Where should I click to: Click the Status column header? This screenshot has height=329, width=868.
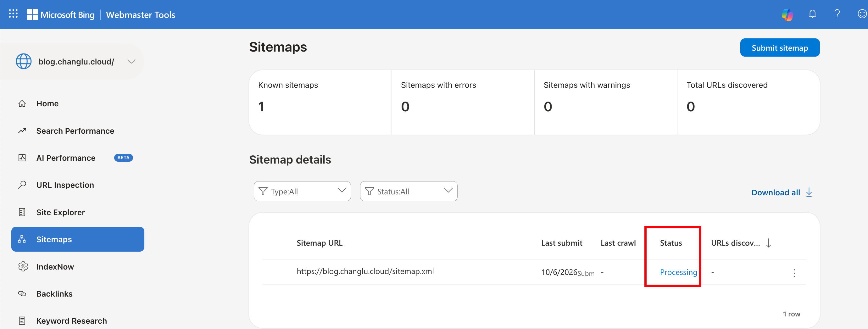click(670, 243)
